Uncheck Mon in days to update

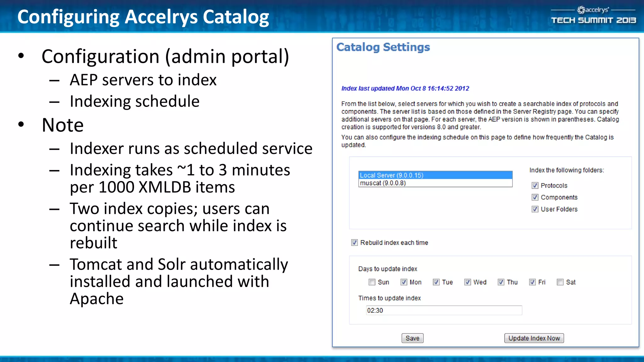[404, 282]
